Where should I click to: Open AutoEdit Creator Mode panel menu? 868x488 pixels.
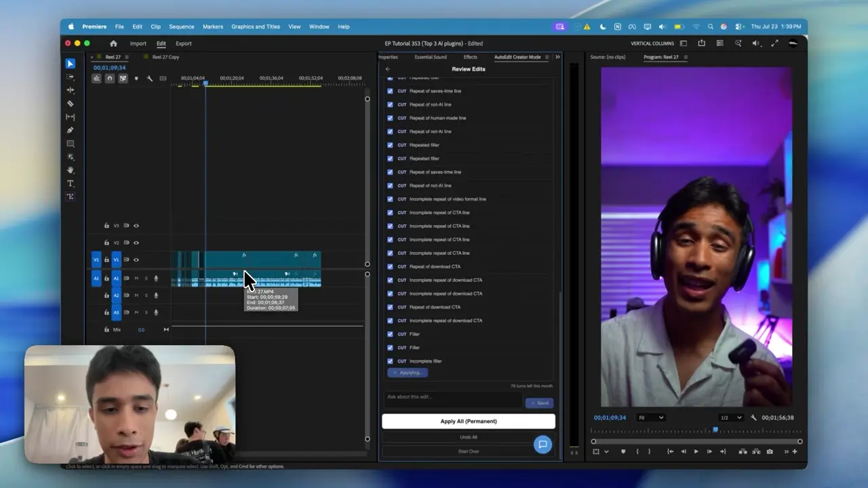click(547, 57)
